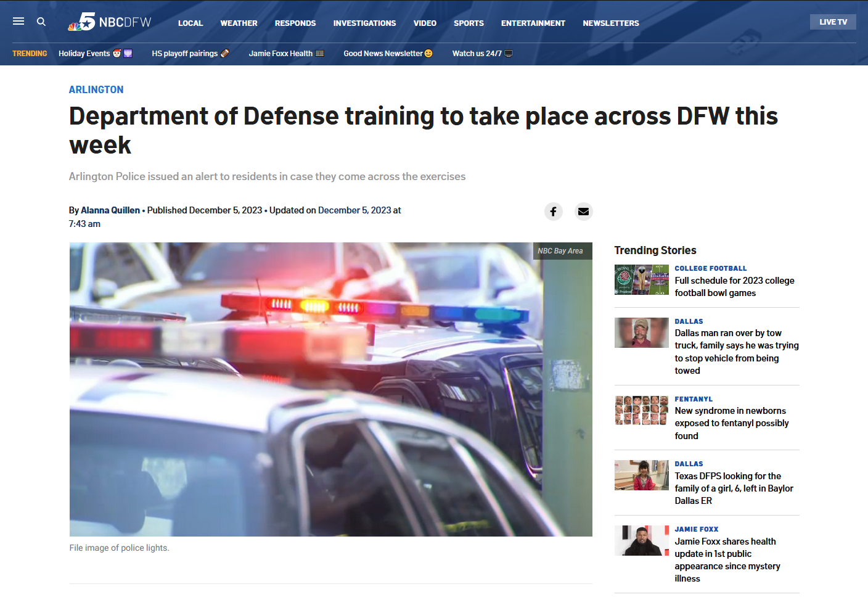Open the FENTANYL category label

[x=694, y=399]
